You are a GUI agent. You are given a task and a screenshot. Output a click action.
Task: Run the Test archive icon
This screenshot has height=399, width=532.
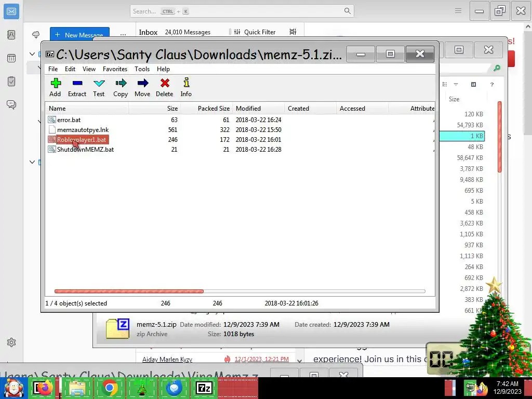click(99, 87)
